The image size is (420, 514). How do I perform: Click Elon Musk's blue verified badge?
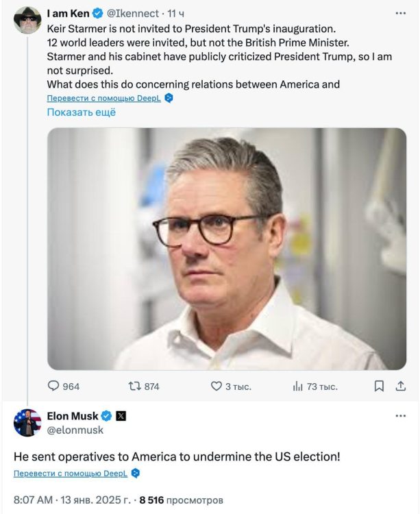point(106,416)
